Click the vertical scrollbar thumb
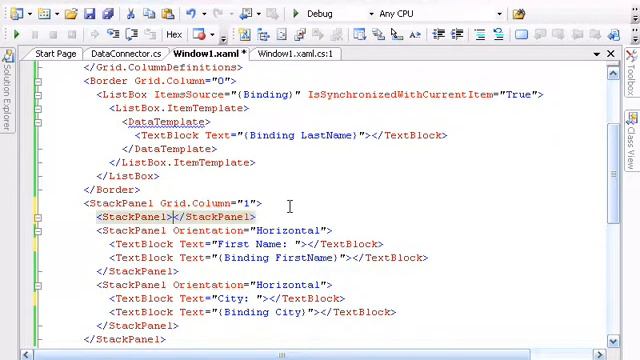Image resolution: width=640 pixels, height=360 pixels. click(613, 173)
